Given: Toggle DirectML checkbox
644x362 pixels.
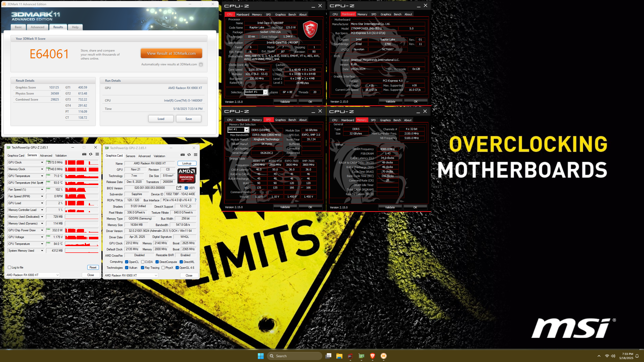Looking at the screenshot, I should coord(181,262).
